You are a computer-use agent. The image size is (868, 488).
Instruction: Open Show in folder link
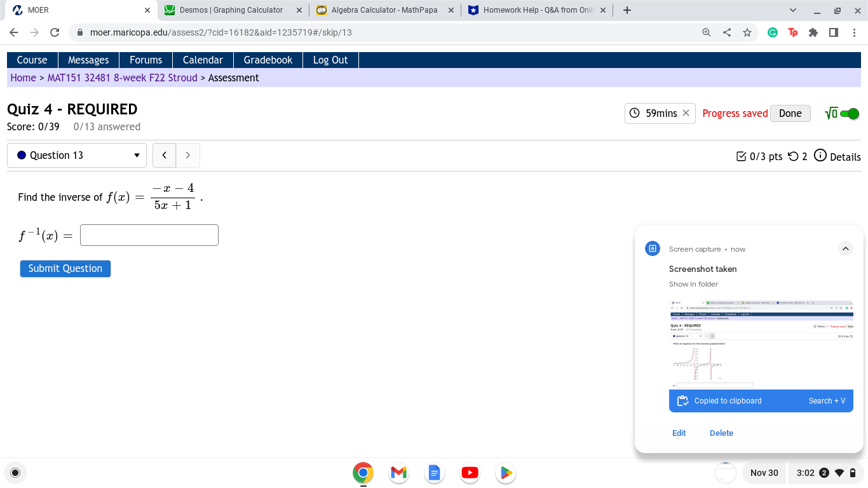[693, 284]
